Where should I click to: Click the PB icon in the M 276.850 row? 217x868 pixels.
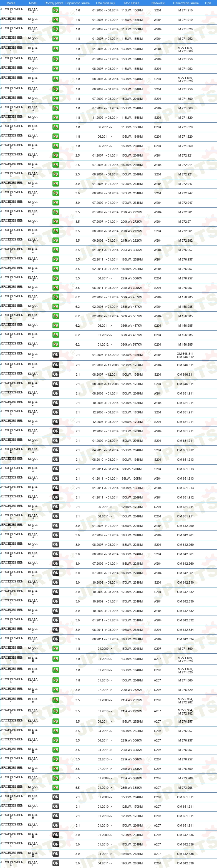click(x=55, y=768)
